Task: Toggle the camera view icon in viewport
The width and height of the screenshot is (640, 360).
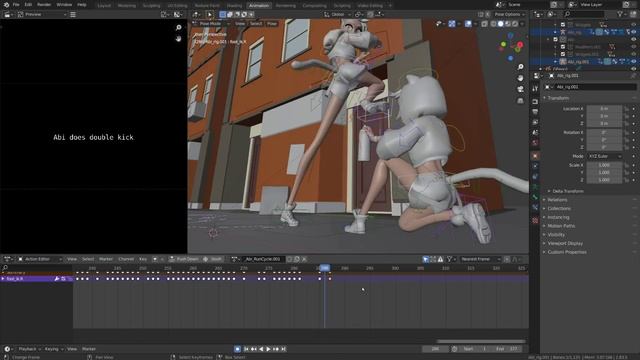Action: [520, 89]
